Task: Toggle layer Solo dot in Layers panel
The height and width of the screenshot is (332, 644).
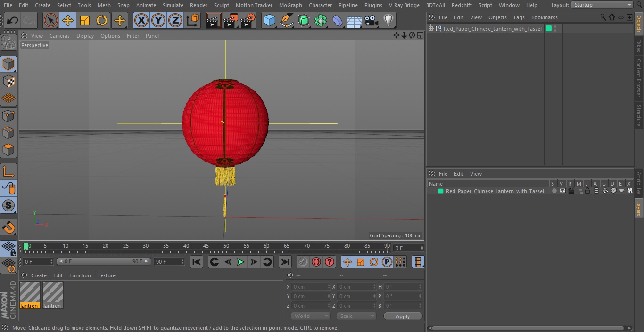Action: (x=554, y=191)
